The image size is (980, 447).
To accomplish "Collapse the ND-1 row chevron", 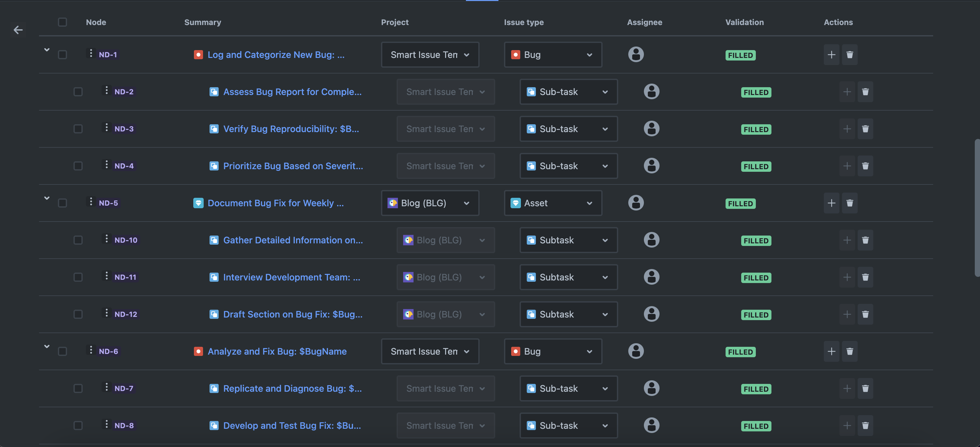I will coord(47,50).
